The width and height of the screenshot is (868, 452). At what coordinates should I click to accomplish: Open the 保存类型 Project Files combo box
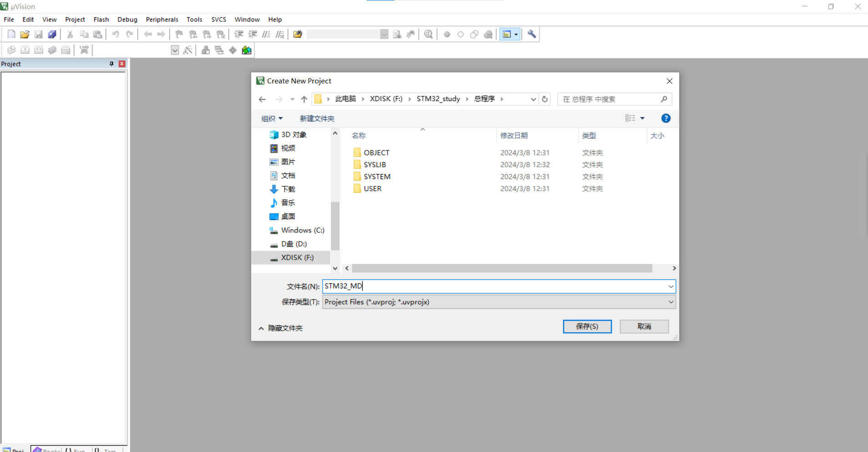499,302
